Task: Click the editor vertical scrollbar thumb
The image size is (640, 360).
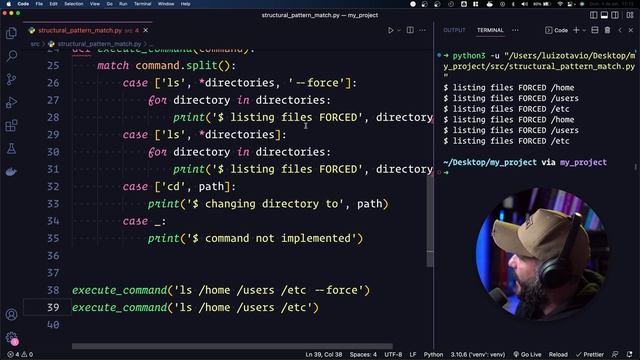Action: tap(430, 221)
